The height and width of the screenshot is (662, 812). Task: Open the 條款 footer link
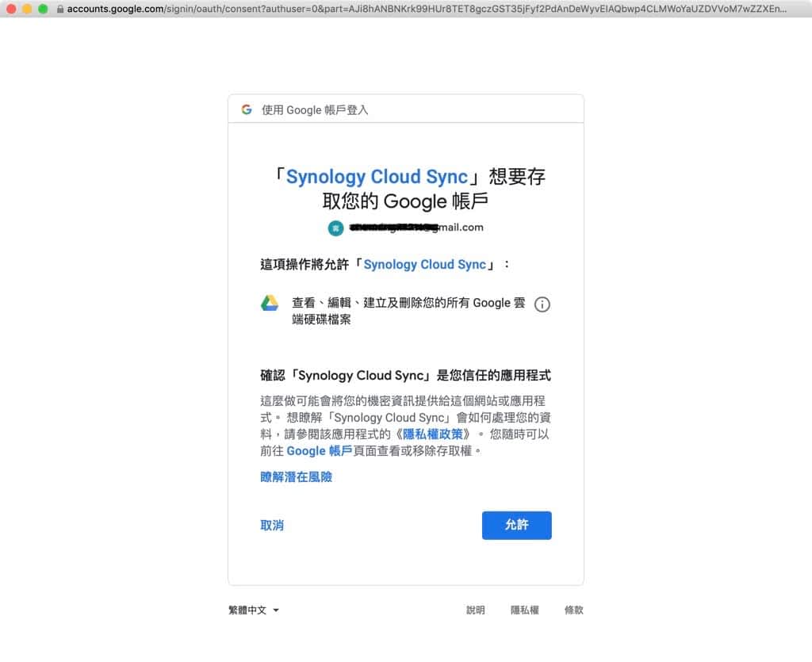tap(573, 610)
